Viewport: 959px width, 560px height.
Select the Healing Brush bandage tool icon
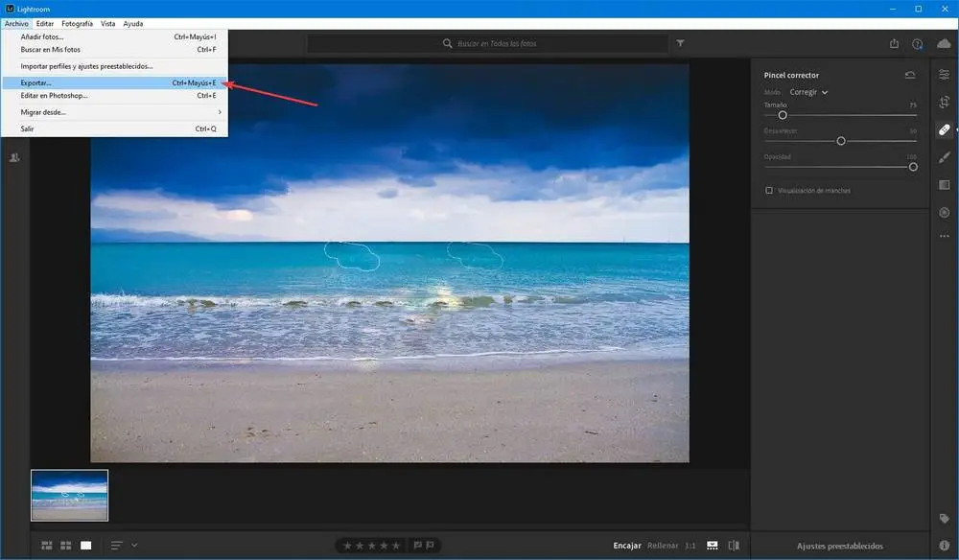pos(944,129)
